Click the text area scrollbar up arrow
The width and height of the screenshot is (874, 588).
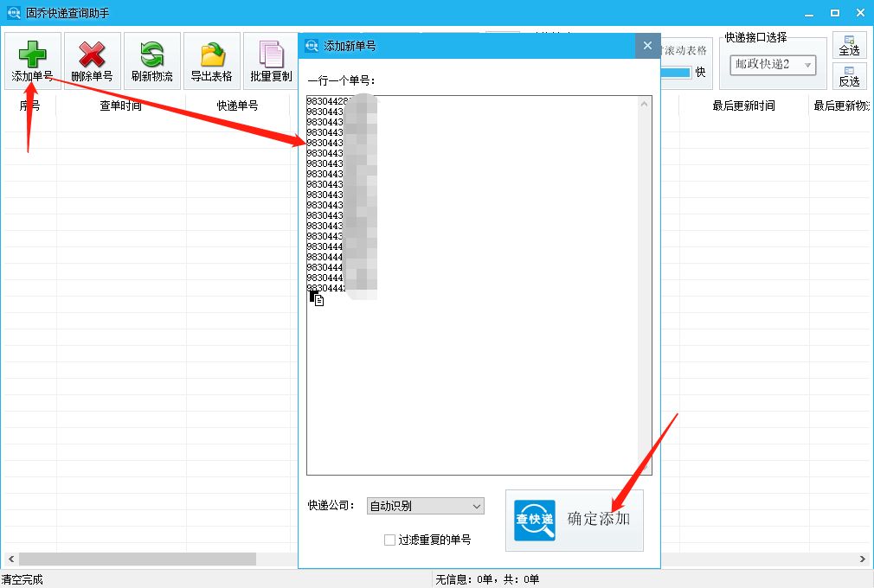click(x=645, y=104)
